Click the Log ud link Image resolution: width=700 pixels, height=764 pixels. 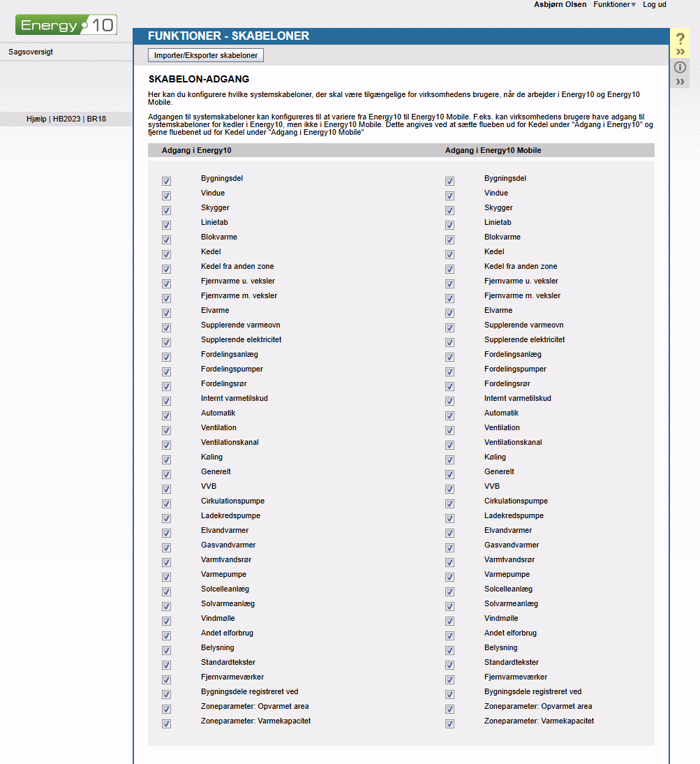click(x=655, y=5)
